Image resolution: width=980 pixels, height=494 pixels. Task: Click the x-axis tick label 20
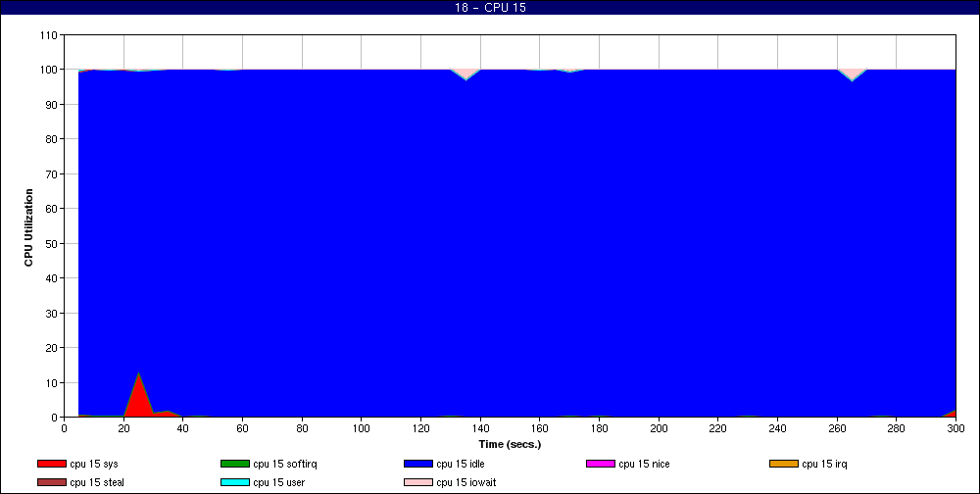(x=123, y=428)
